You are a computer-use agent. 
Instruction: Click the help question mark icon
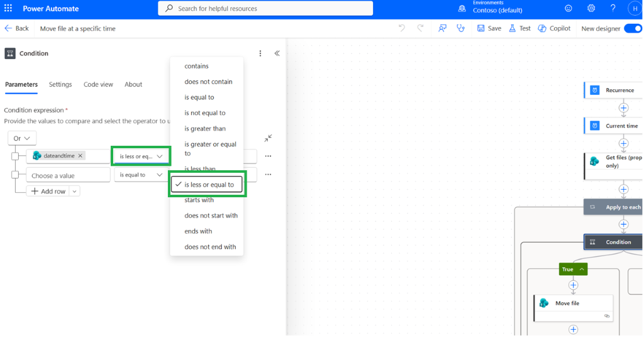(x=613, y=8)
